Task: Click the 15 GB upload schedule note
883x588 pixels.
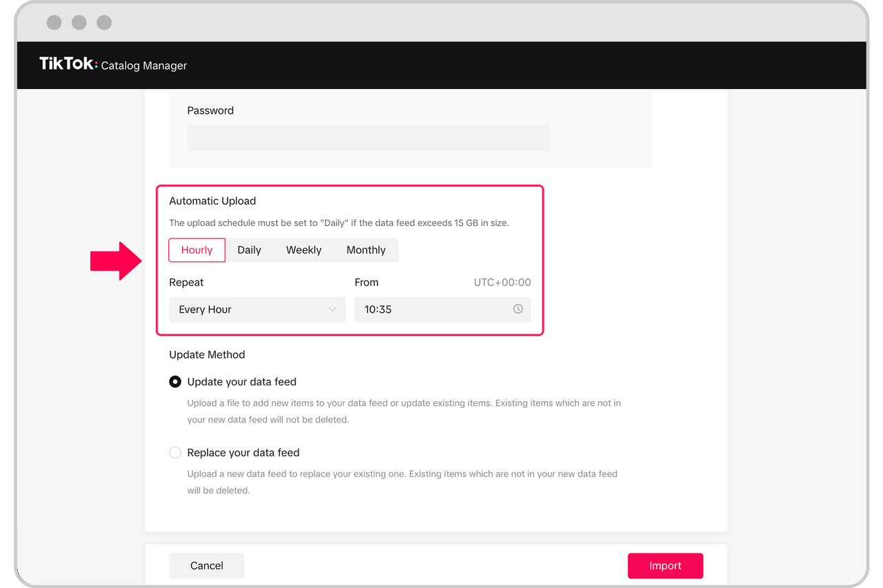Action: click(339, 223)
